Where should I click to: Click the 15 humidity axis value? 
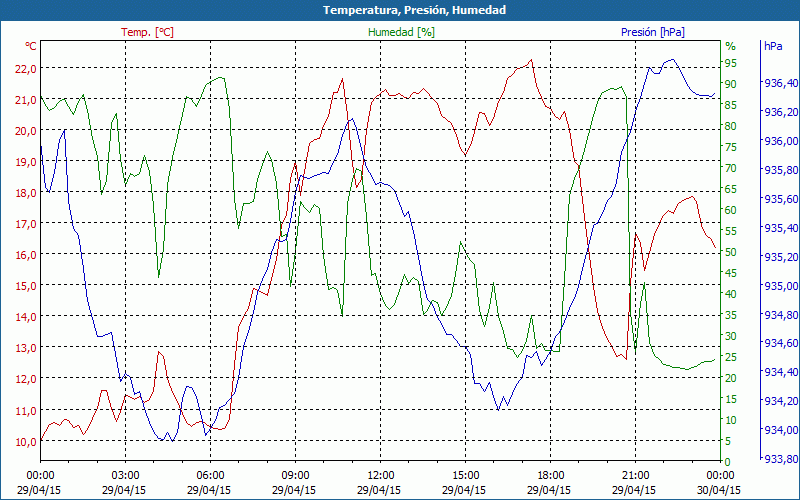point(731,399)
